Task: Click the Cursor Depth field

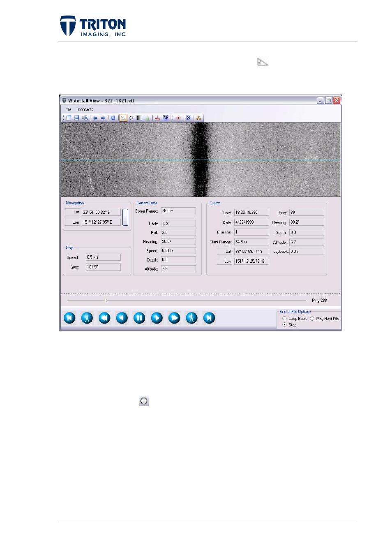Action: (x=307, y=232)
